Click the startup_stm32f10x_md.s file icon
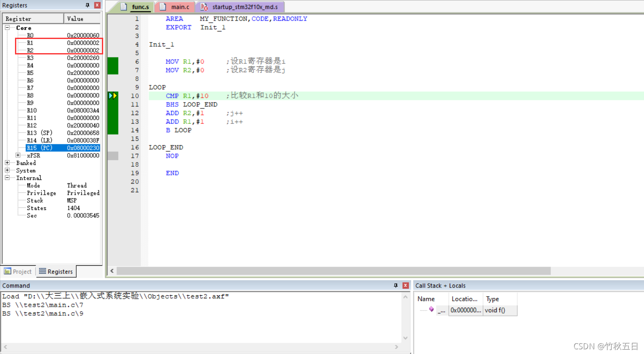 204,7
